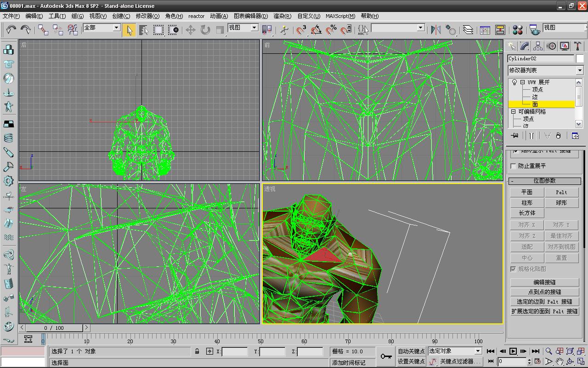The image size is (588, 368).
Task: Go to the animation end frame
Action: click(535, 351)
